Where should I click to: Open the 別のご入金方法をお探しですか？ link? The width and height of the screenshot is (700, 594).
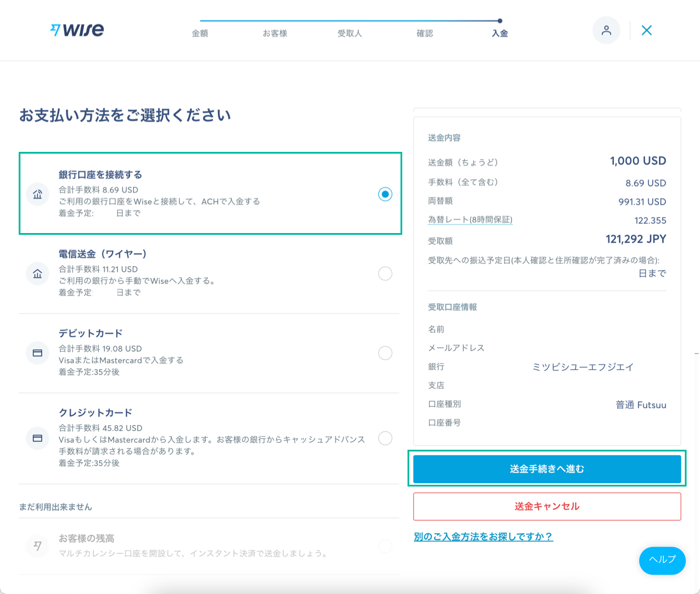tap(483, 537)
